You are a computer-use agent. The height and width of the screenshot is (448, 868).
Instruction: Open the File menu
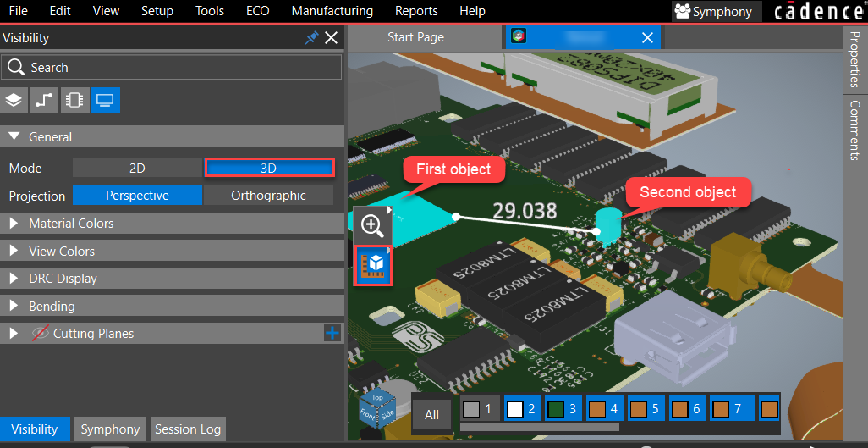click(x=18, y=11)
